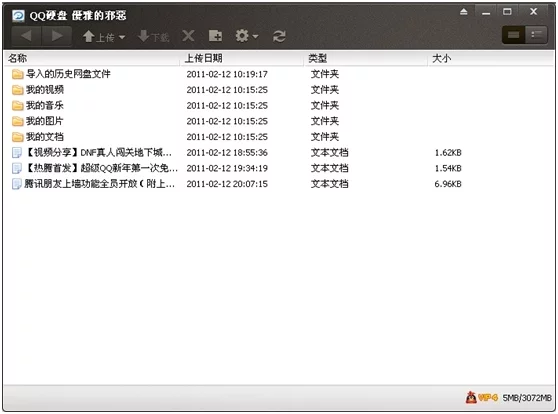Screen dimensions: 558x414
Task: Click document icon beside 【热腾首发】 file
Action: 17,168
